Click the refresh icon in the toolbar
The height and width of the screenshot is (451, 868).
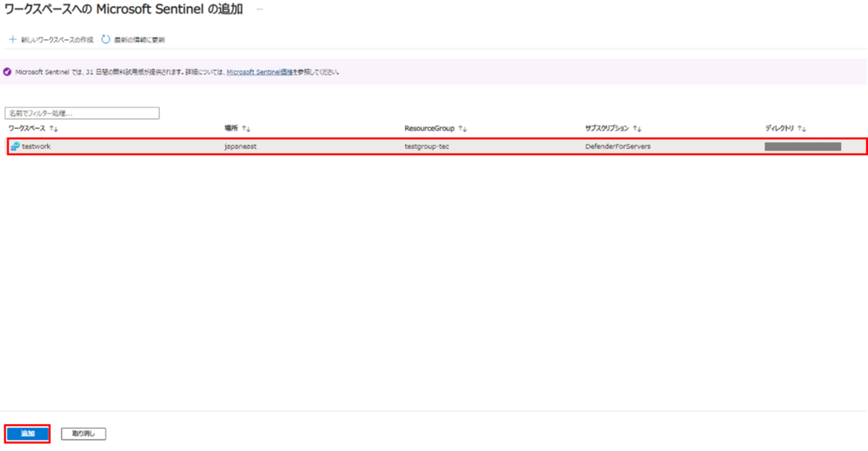(x=106, y=39)
